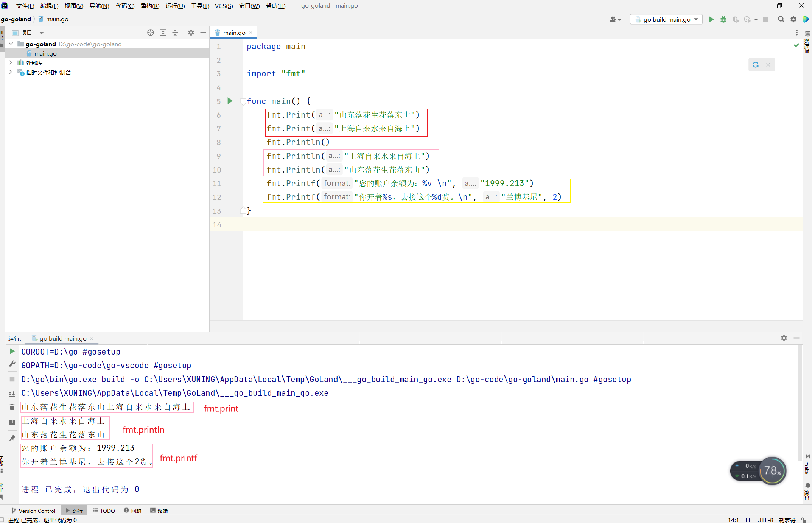
Task: Open the 重构(R) menu
Action: coord(150,6)
